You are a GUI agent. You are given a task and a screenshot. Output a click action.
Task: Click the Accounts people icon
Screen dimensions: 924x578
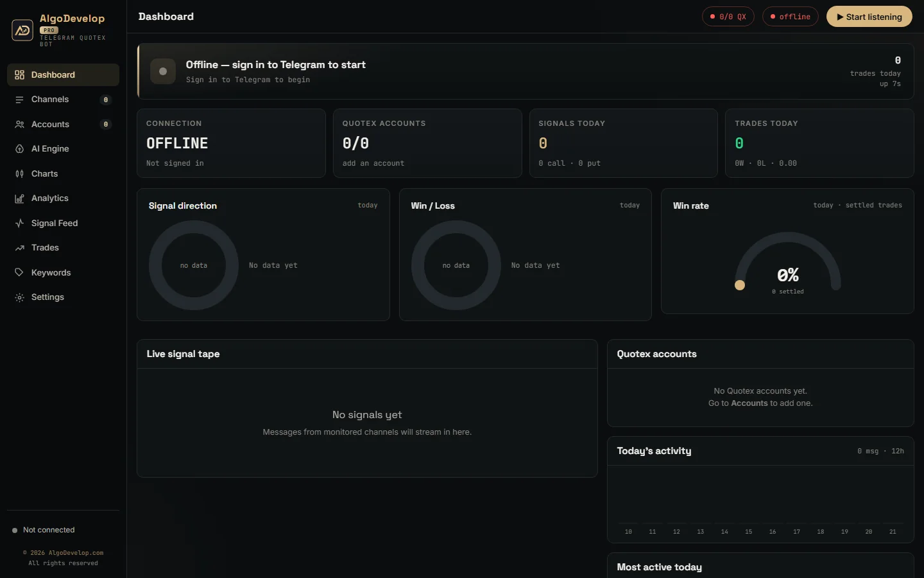coord(19,125)
